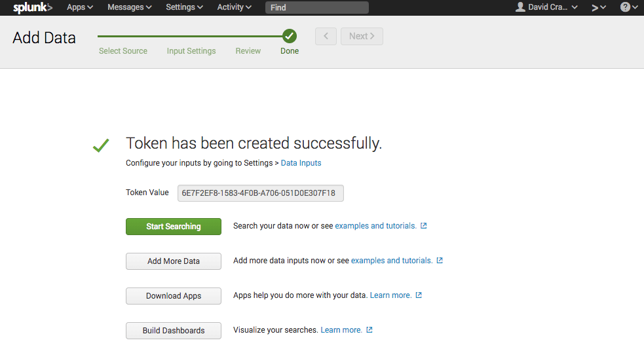Open the Activity dropdown menu
Image resolution: width=644 pixels, height=353 pixels.
(x=234, y=7)
